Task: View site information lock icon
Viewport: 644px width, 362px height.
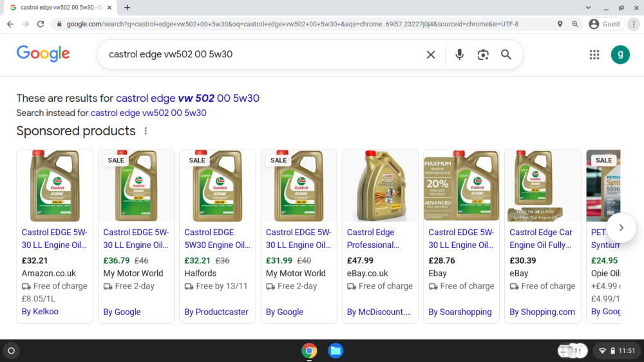Action: pos(59,24)
